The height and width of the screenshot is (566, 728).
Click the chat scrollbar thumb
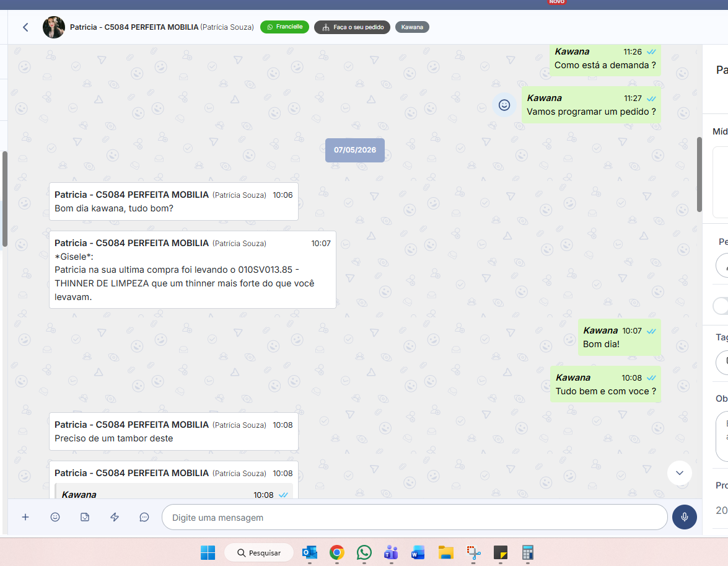coord(699,174)
